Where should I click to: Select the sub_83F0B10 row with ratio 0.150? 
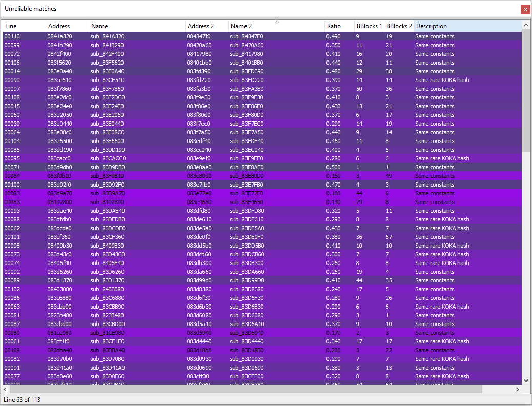pos(154,176)
